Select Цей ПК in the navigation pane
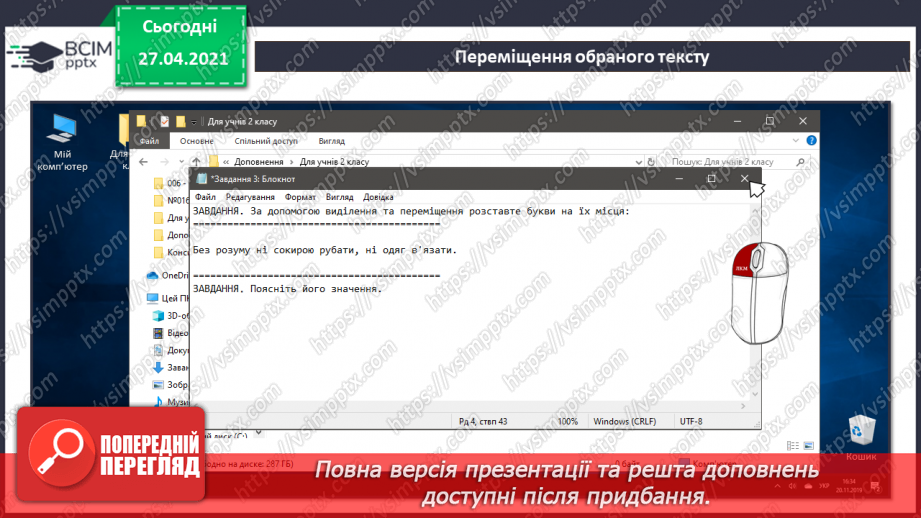The height and width of the screenshot is (518, 921). pyautogui.click(x=168, y=298)
